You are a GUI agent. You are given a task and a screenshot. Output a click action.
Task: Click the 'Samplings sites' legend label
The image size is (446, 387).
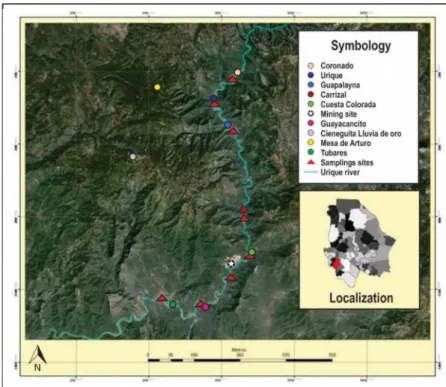[347, 163]
